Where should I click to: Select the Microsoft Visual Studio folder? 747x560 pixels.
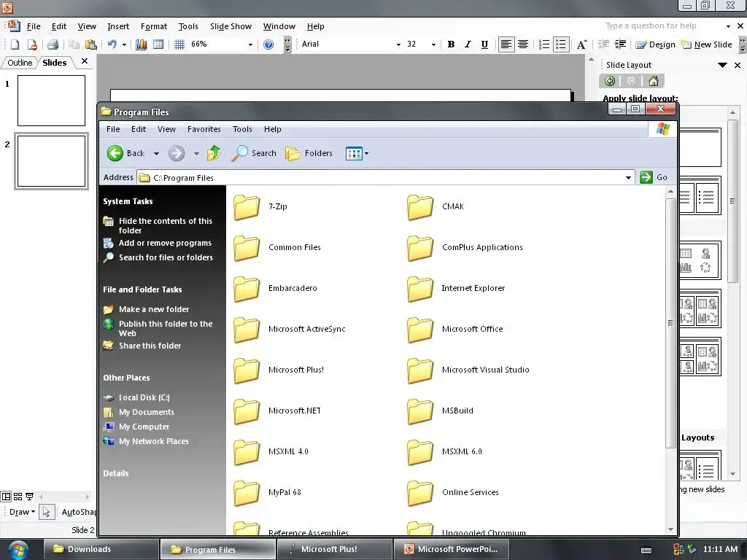pos(468,370)
